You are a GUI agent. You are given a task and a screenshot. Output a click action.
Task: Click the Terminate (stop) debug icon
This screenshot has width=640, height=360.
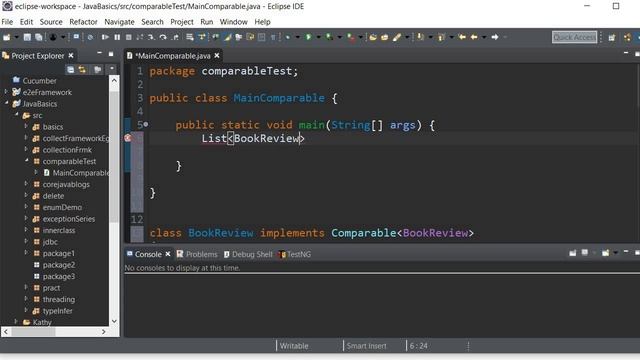tap(129, 37)
